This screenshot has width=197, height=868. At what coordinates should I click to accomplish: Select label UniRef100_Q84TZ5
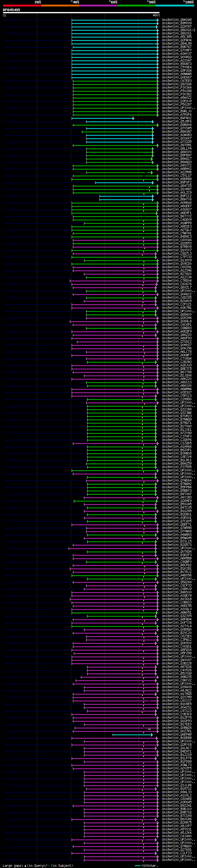177,186
